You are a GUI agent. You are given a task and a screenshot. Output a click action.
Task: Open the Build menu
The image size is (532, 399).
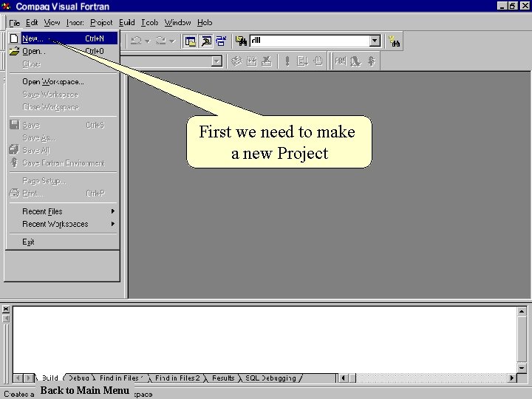click(127, 23)
